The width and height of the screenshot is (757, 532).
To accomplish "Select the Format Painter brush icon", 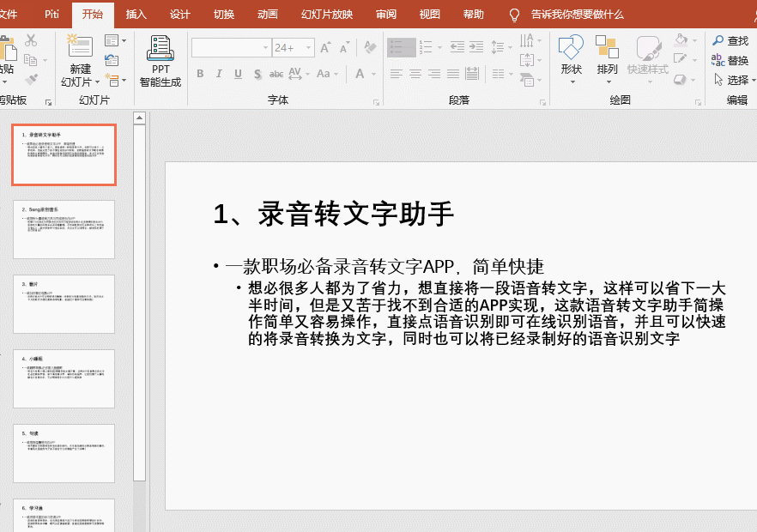I will pyautogui.click(x=31, y=79).
